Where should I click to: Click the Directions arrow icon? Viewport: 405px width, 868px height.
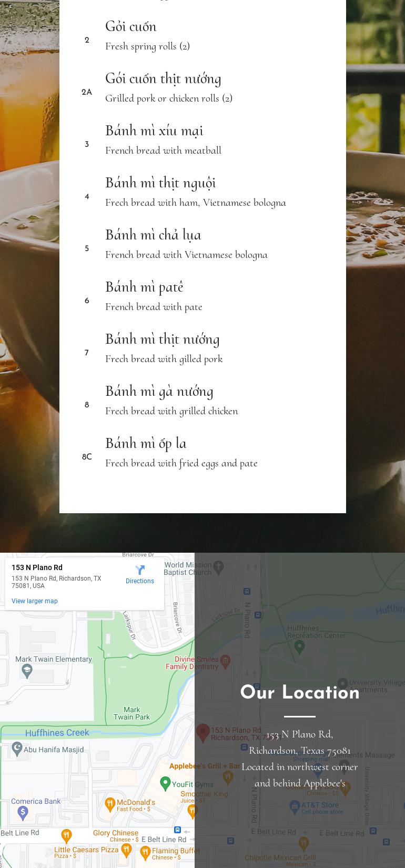click(x=140, y=570)
